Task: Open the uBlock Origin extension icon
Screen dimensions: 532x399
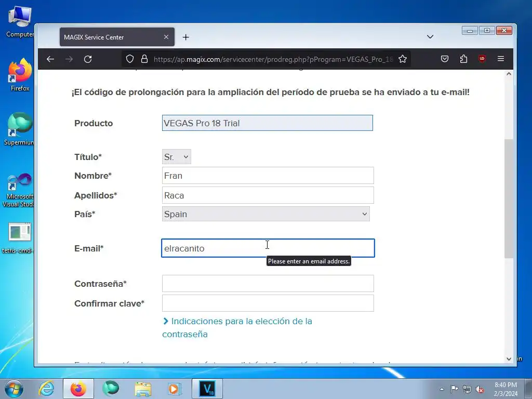Action: click(482, 59)
